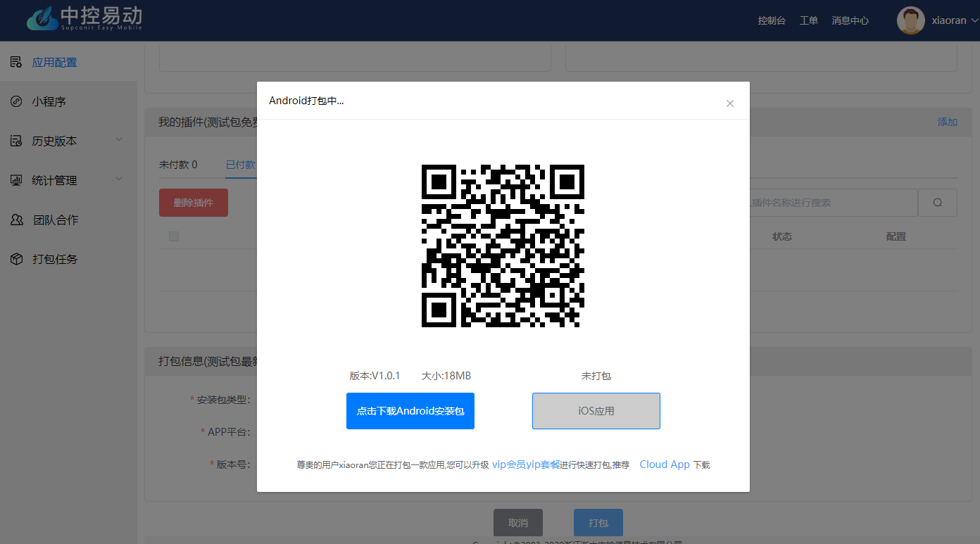Select the 小程序 menu item
The image size is (980, 544).
[x=68, y=101]
